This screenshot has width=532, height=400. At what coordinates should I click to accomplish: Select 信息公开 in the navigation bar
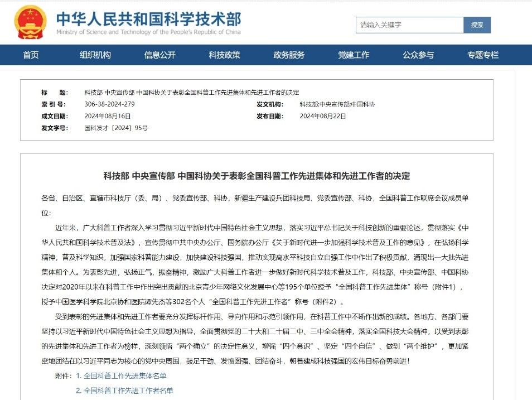tap(160, 55)
